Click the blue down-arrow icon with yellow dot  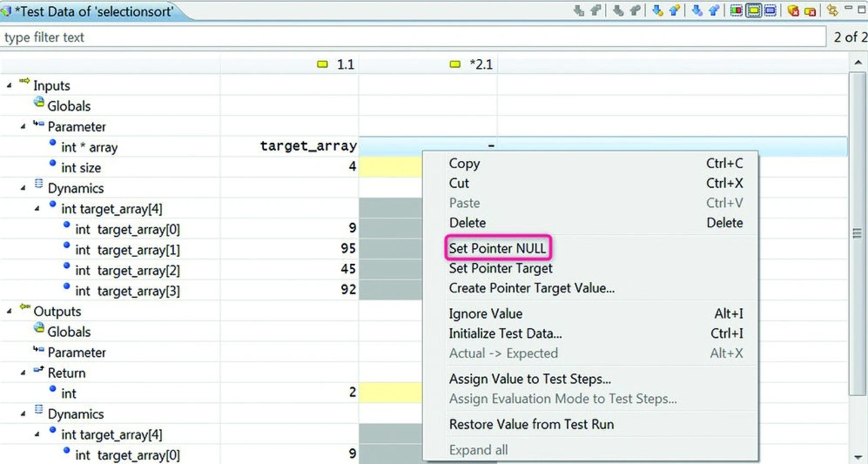[x=656, y=11]
